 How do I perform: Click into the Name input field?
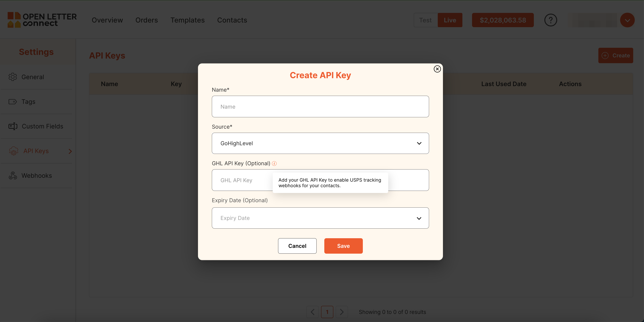320,106
